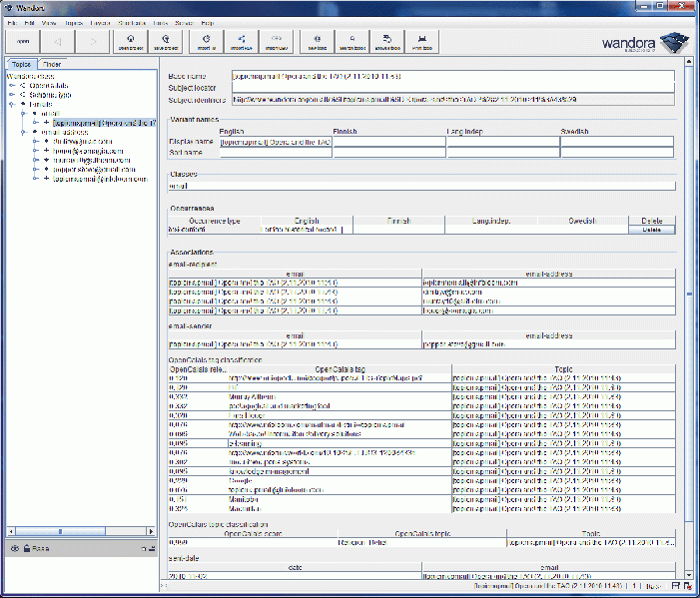The image size is (700, 598).
Task: Click the search topics toolbar icon
Action: click(351, 42)
